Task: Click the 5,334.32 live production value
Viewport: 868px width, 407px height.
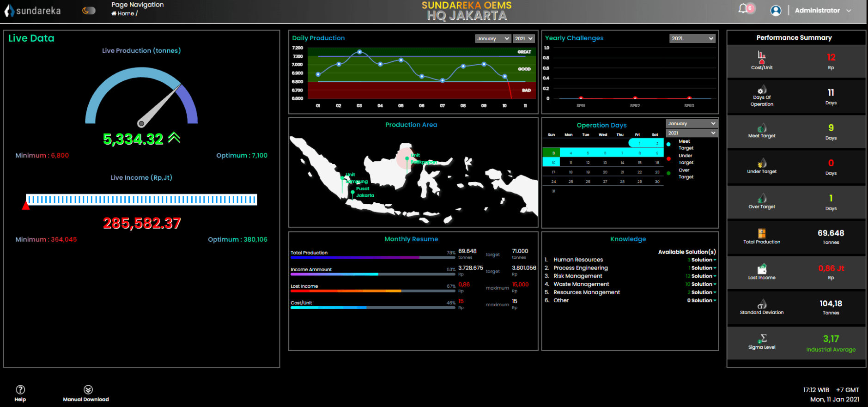Action: 133,139
